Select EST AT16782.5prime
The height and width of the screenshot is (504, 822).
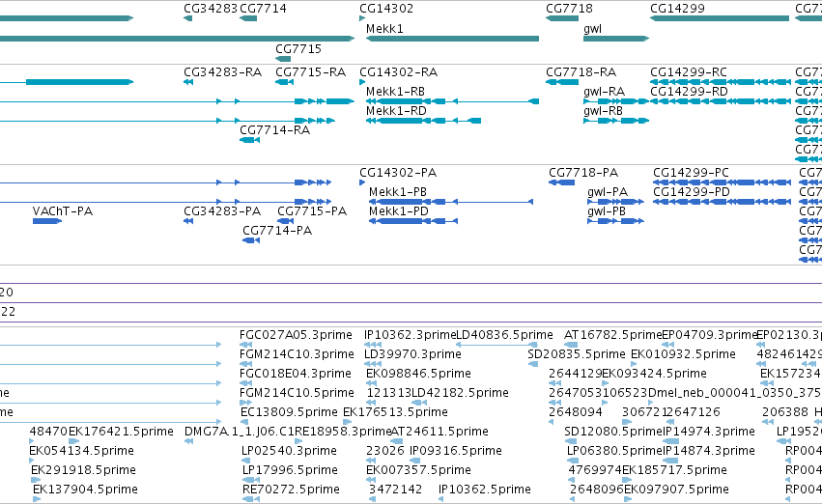pos(612,335)
